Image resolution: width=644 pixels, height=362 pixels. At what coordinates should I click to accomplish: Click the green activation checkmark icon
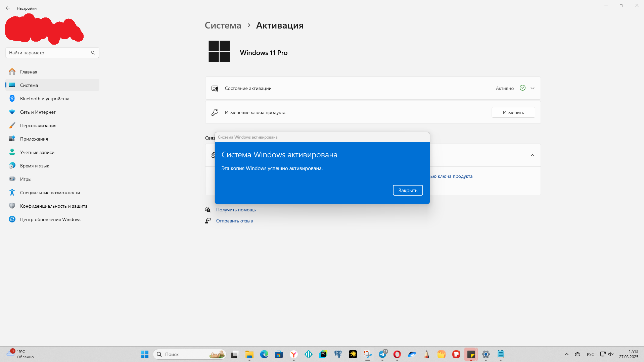(x=522, y=88)
